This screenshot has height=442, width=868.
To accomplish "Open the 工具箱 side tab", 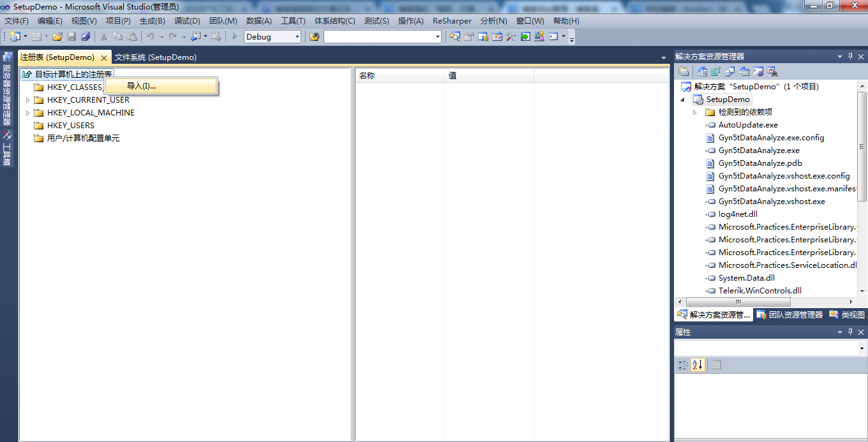I will pyautogui.click(x=6, y=148).
